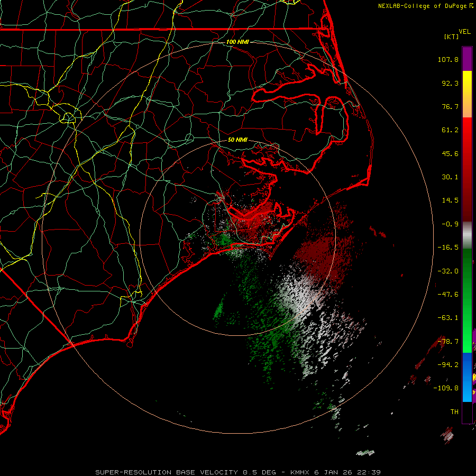Click the 61.2 velocity scale value
This screenshot has height=476, width=476.
click(x=450, y=130)
